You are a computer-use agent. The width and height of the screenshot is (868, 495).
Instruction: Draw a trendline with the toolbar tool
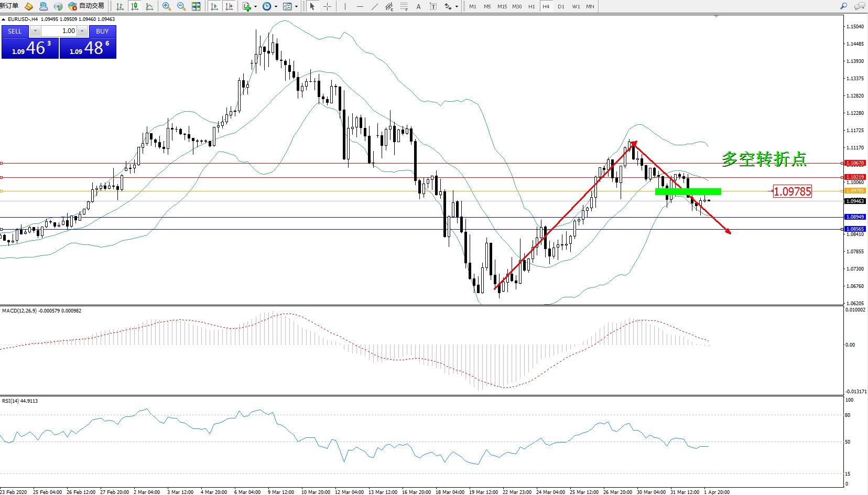click(374, 6)
